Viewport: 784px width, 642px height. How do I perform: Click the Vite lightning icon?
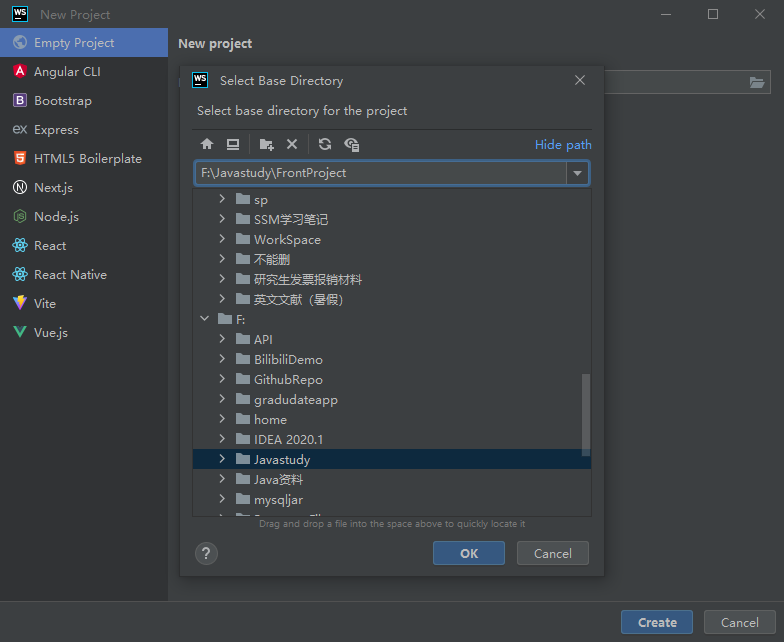[x=20, y=303]
